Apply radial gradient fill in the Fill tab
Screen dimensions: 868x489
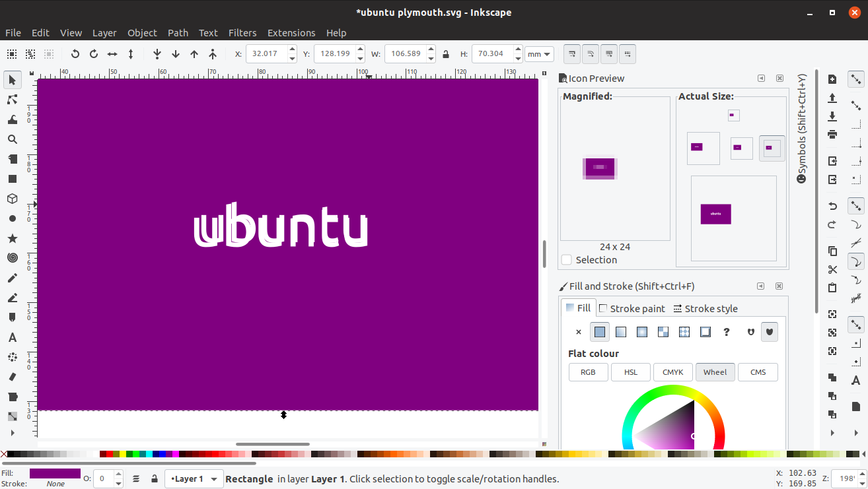(x=641, y=331)
